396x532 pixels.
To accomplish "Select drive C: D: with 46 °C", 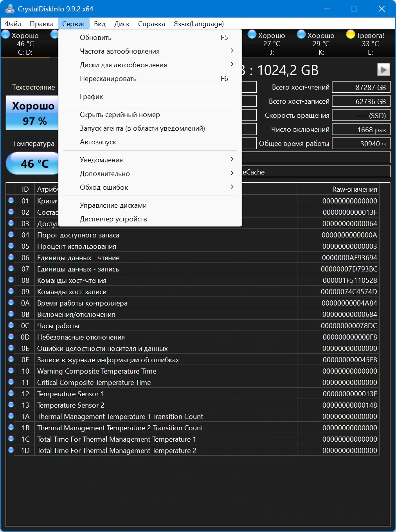I will [25, 43].
